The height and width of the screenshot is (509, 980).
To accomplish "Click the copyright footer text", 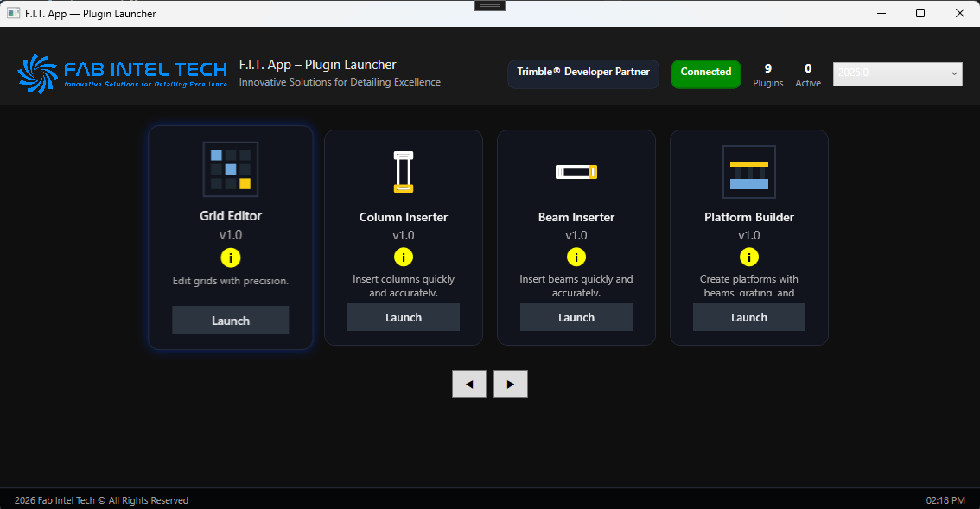I will coord(101,500).
